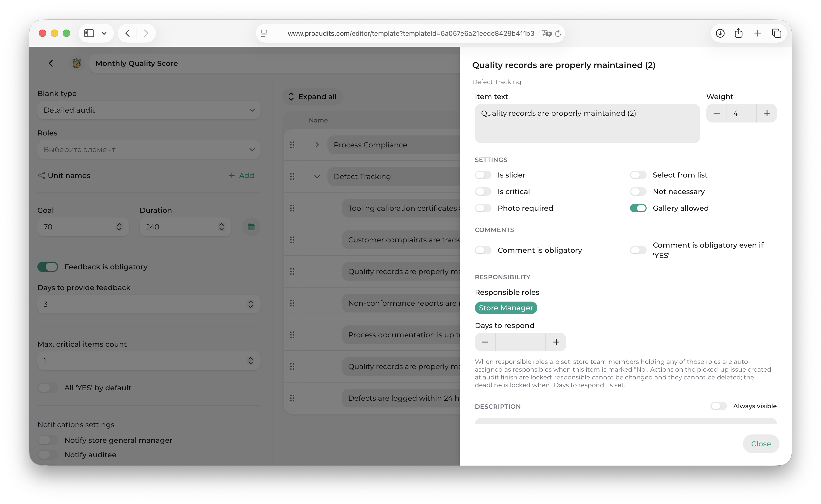
Task: Open the Roles dropdown
Action: (149, 150)
